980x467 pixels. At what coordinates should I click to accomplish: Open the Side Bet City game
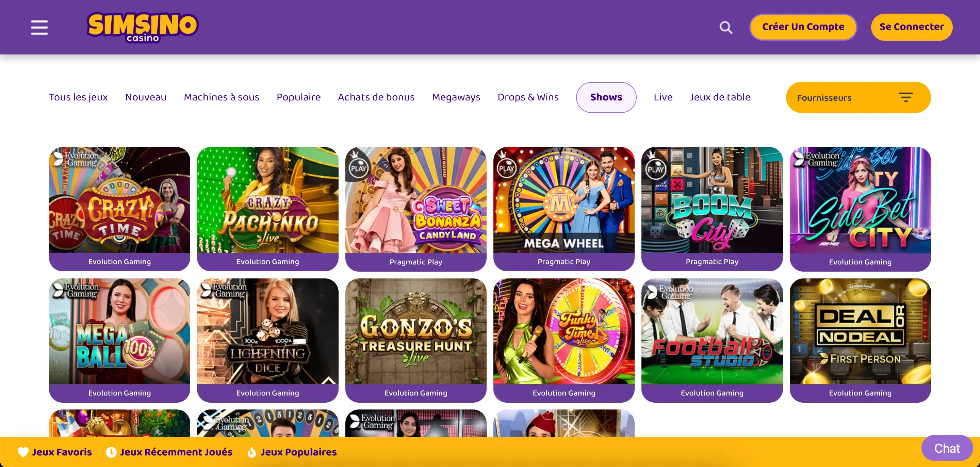(860, 200)
